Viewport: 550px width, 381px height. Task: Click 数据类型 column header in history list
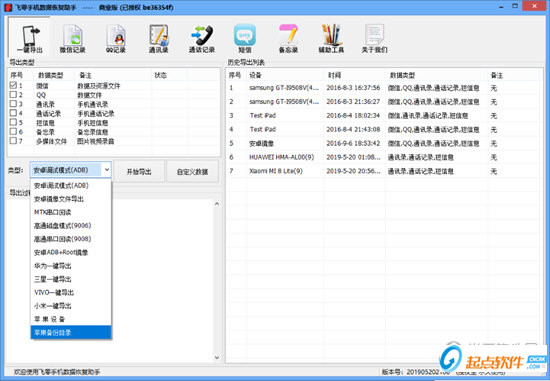click(x=436, y=75)
